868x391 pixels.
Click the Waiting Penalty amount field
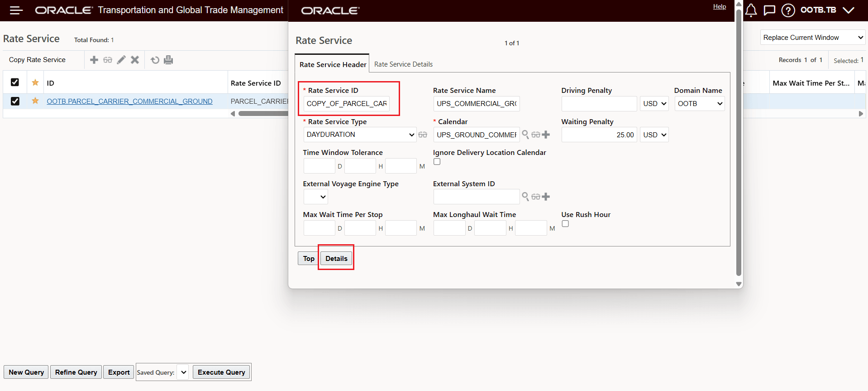tap(599, 135)
